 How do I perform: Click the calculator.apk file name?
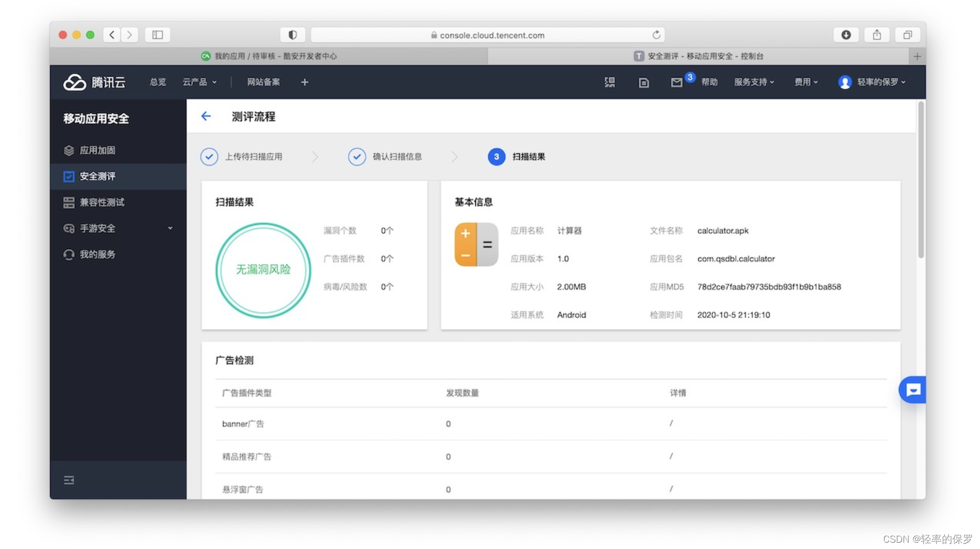point(723,230)
